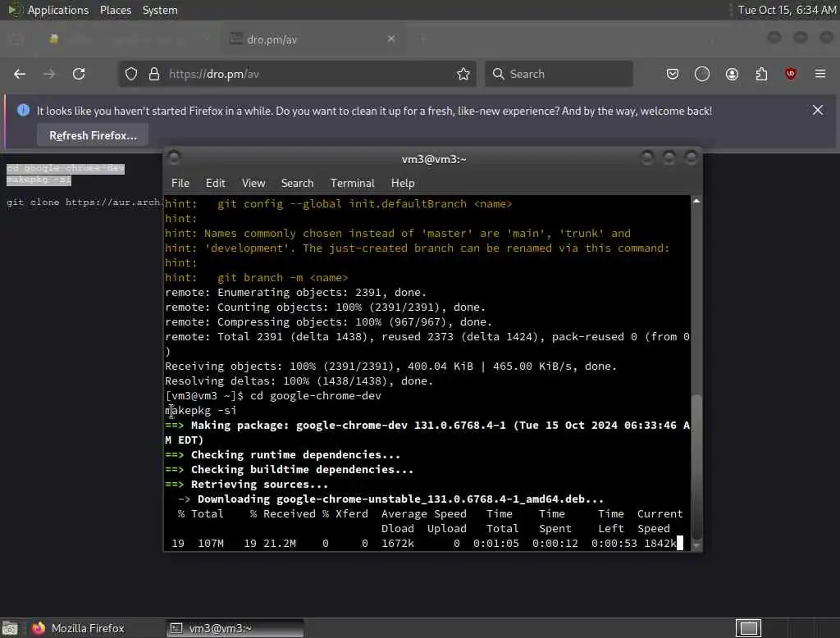840x638 pixels.
Task: Dismiss the Firefox refresh notification bar
Action: (x=818, y=111)
